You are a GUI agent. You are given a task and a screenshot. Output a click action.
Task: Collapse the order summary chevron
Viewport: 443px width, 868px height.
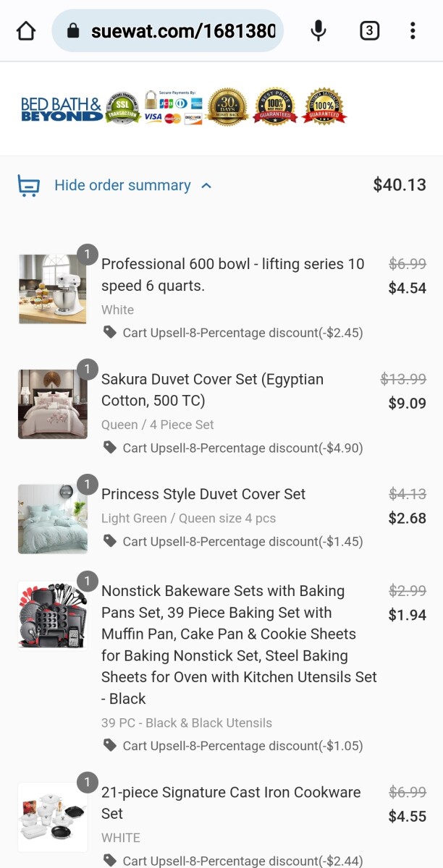(206, 186)
